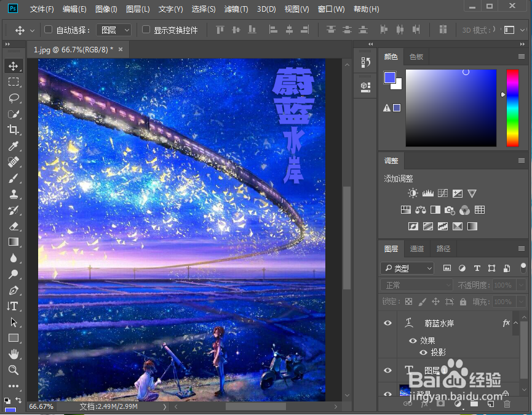
Task: Select the Vertical Type tool
Action: tap(14, 307)
